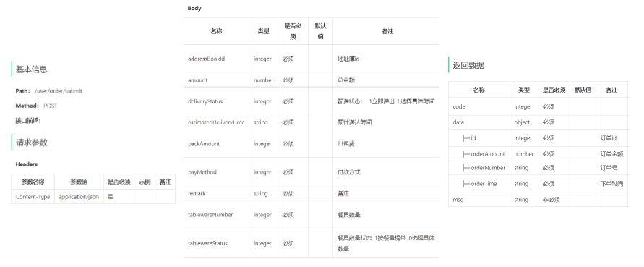Click the 返回数据 section heading
Screen dimensions: 644x267
click(x=468, y=65)
